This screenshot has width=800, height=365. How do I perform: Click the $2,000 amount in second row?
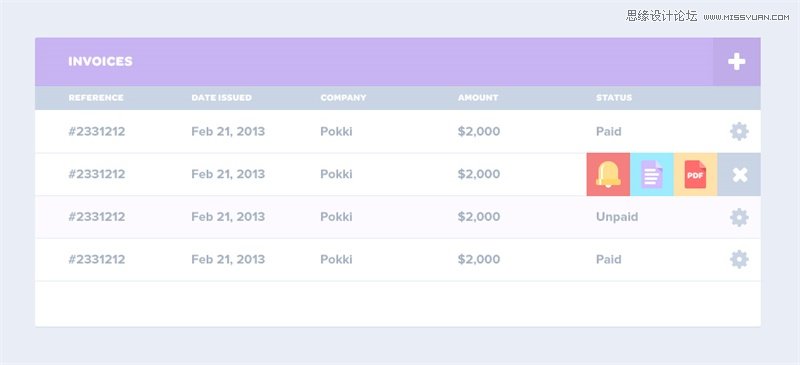(x=479, y=174)
